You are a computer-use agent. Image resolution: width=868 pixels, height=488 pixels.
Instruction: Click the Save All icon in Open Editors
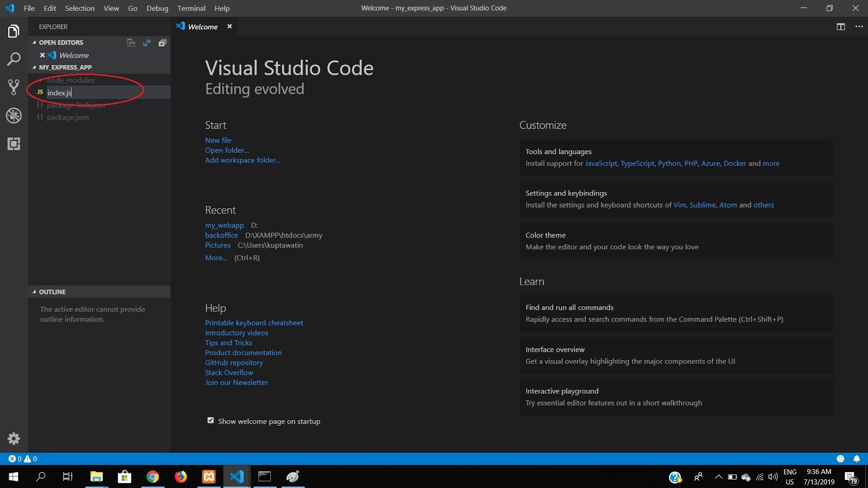(x=146, y=42)
